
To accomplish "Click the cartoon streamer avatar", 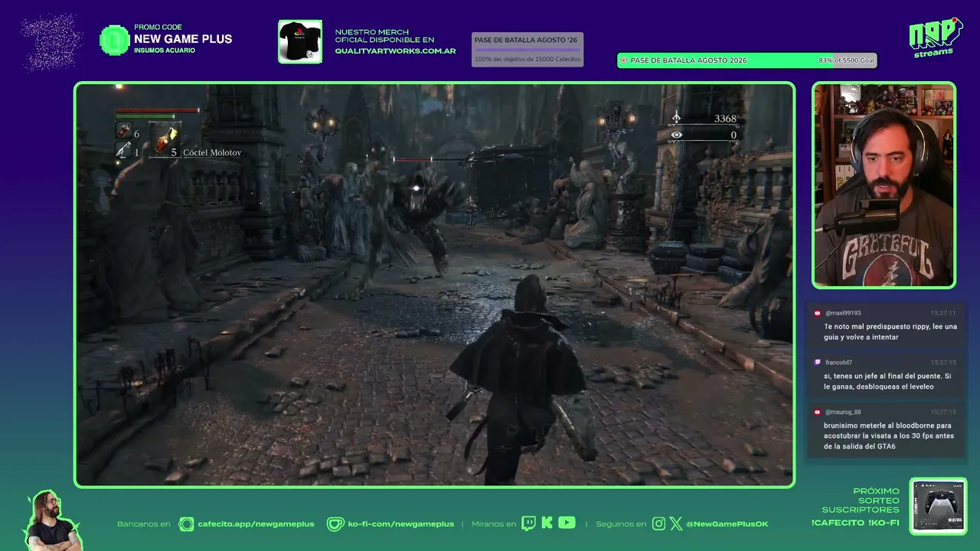I will pyautogui.click(x=52, y=521).
